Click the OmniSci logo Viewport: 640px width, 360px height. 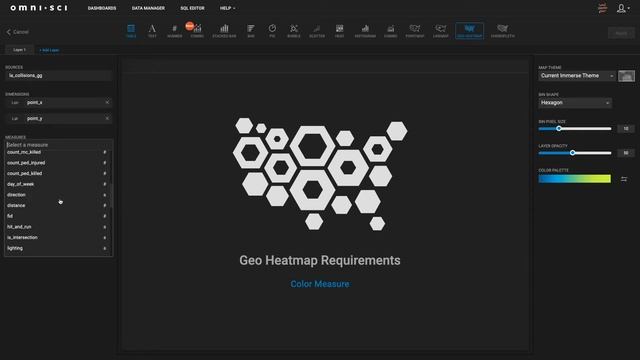39,8
